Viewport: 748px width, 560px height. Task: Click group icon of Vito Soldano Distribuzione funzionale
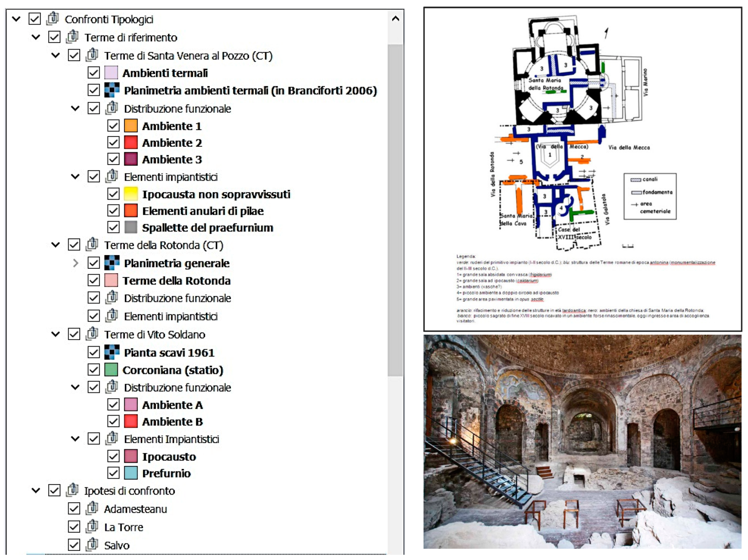pos(111,387)
